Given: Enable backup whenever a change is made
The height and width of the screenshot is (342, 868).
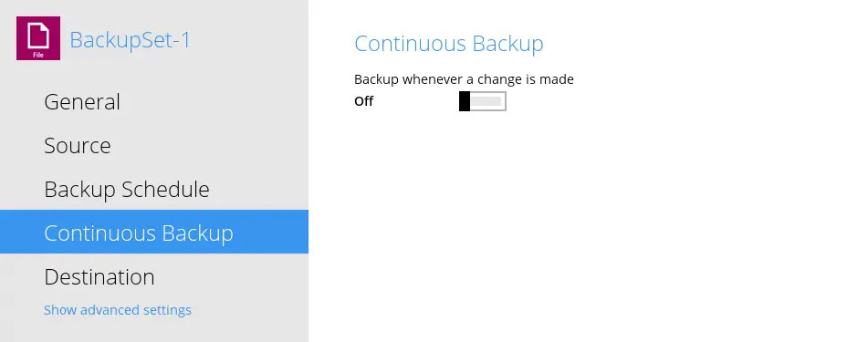Looking at the screenshot, I should pyautogui.click(x=482, y=101).
